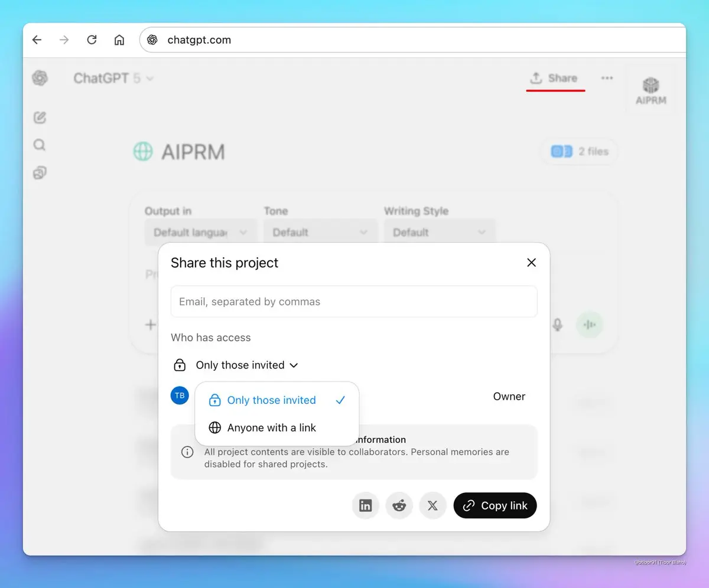The width and height of the screenshot is (709, 588).
Task: Open the library icon in sidebar
Action: tap(40, 173)
